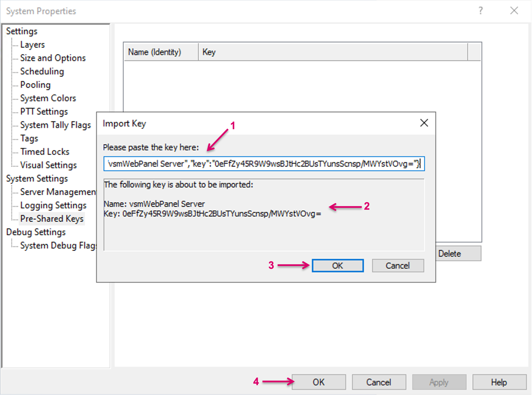Open the Pooling settings page

pos(35,85)
